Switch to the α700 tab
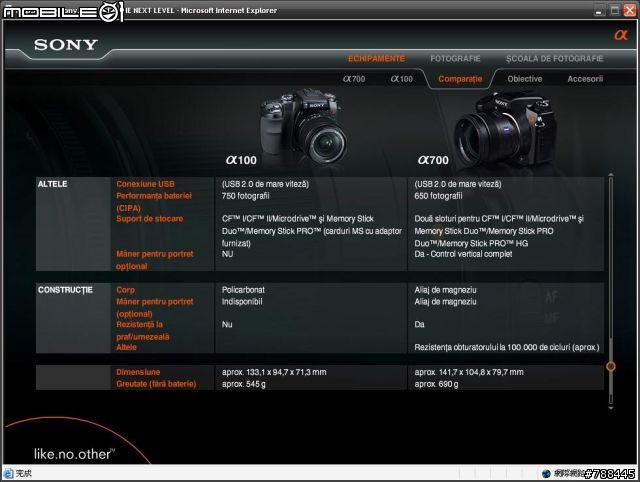This screenshot has width=640, height=482. click(354, 79)
